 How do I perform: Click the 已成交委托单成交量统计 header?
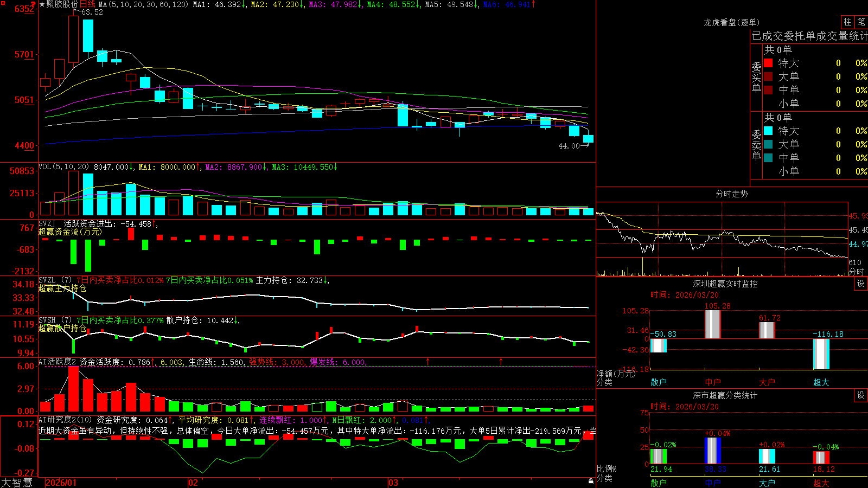809,36
